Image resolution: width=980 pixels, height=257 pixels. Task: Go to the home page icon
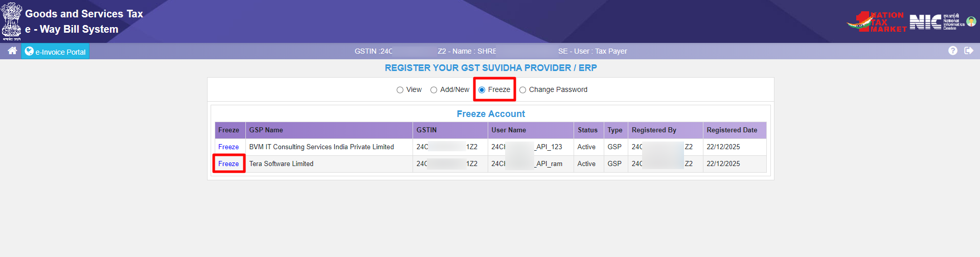[12, 51]
